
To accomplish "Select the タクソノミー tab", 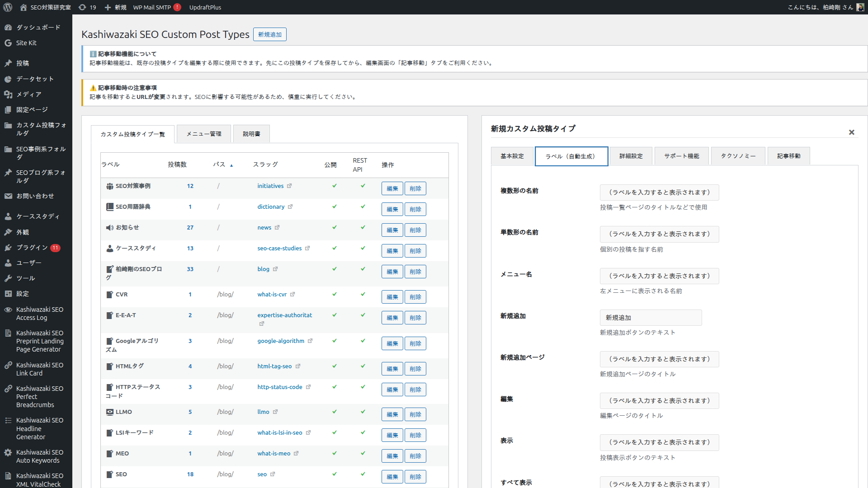I will click(x=738, y=156).
